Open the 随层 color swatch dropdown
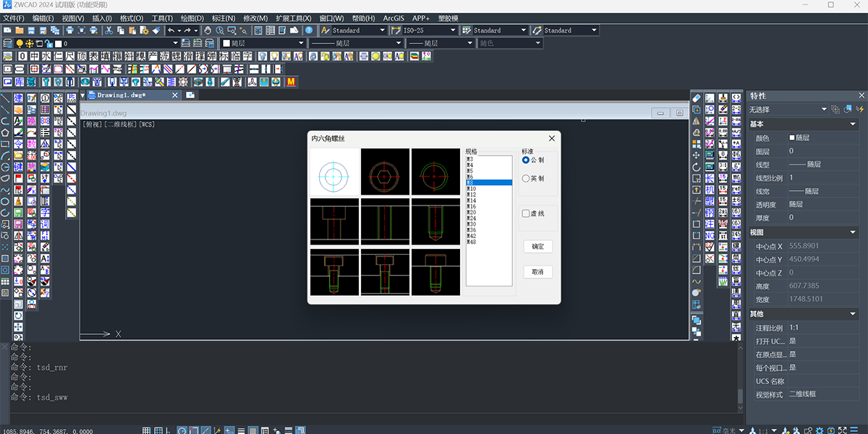This screenshot has width=868, height=434. point(263,43)
